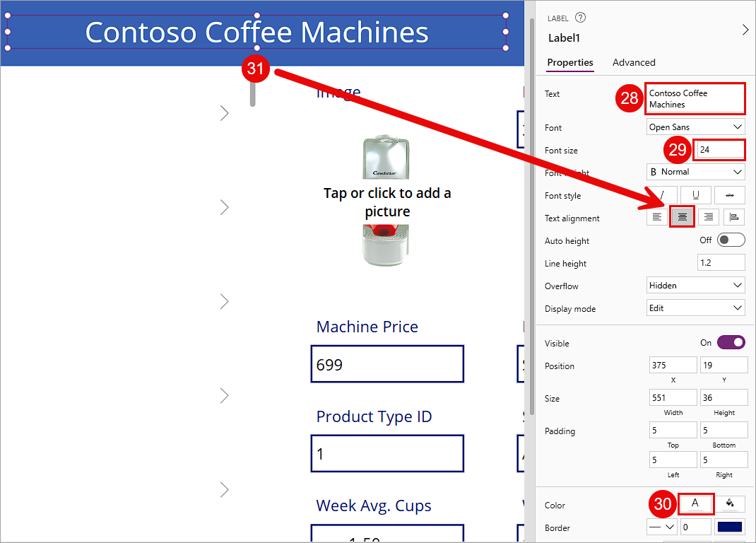Viewport: 756px width, 543px height.
Task: Click the gallery chevron above Machine Price
Action: point(224,302)
